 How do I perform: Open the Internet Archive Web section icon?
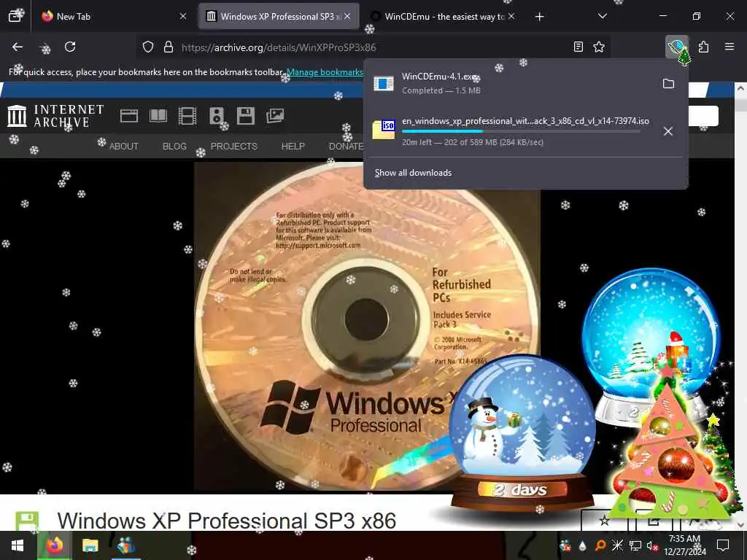pos(129,116)
